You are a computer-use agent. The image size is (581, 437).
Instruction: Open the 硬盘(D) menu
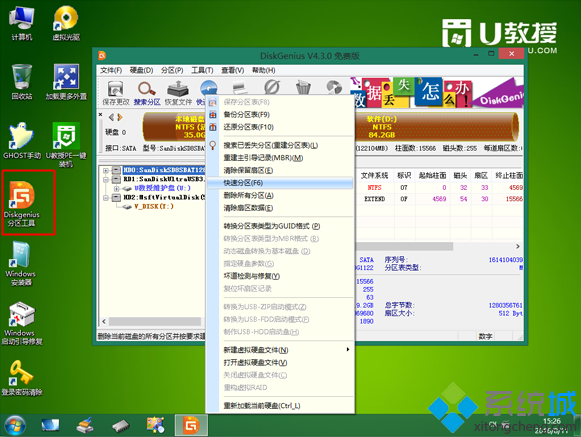pyautogui.click(x=142, y=70)
